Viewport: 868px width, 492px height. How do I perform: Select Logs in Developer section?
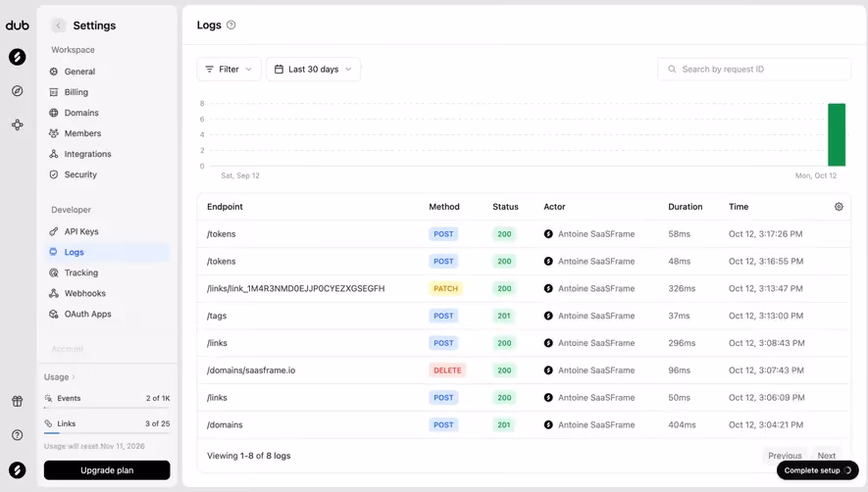tap(107, 252)
